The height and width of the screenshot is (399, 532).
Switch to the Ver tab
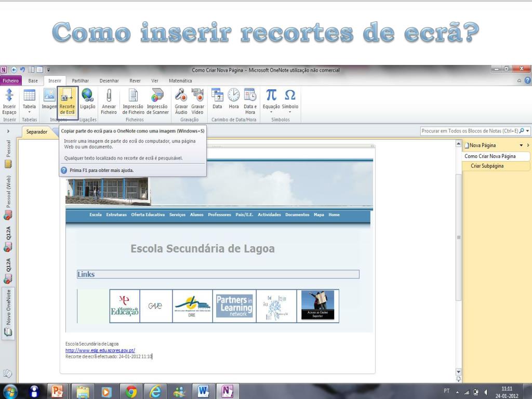(x=155, y=81)
